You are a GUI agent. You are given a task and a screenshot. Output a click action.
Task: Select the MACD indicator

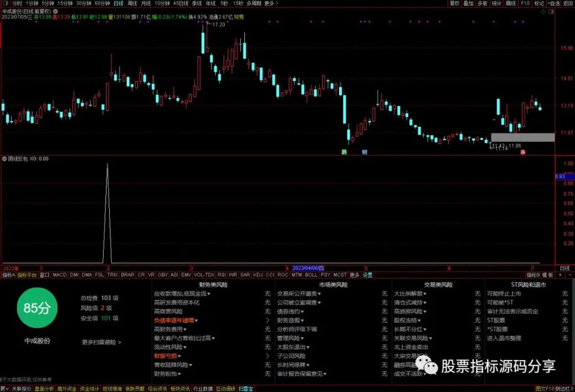(x=60, y=275)
